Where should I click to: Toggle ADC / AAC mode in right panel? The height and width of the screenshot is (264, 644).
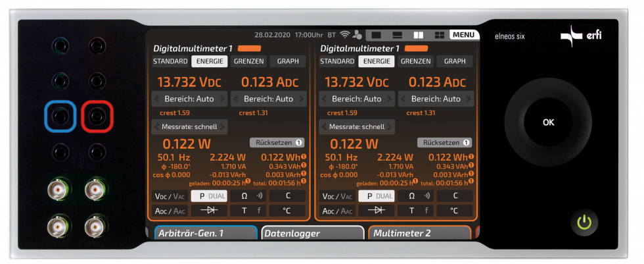coord(337,211)
